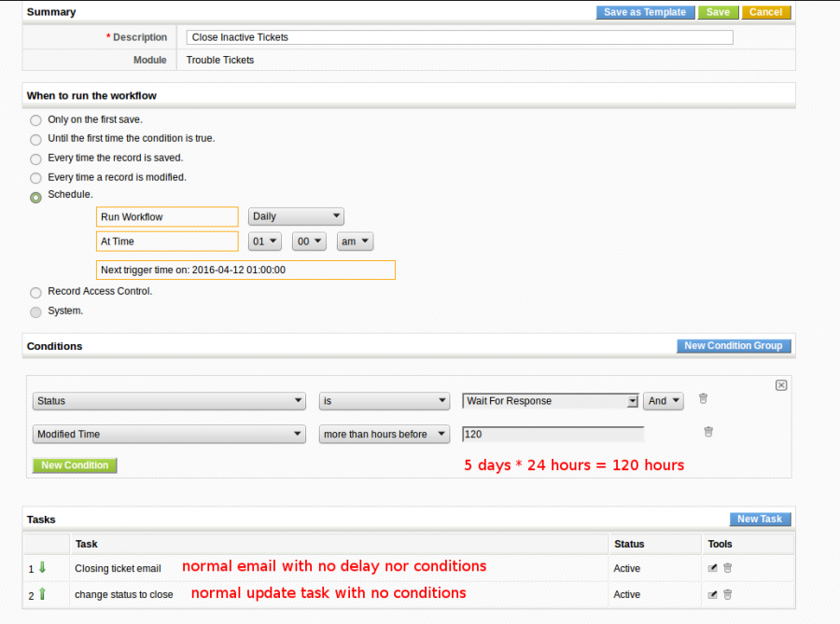The height and width of the screenshot is (624, 840).
Task: Delete the Modified Time condition row
Action: (x=708, y=432)
